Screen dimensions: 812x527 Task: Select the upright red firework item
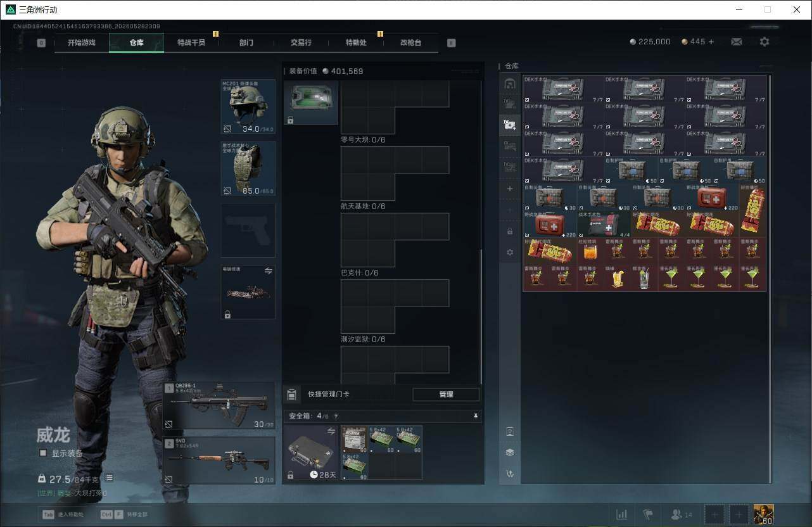752,212
